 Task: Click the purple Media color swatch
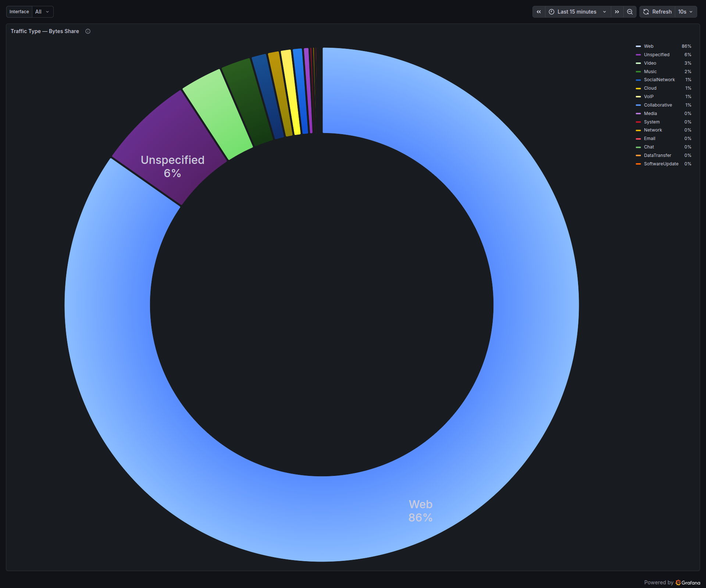coord(638,114)
